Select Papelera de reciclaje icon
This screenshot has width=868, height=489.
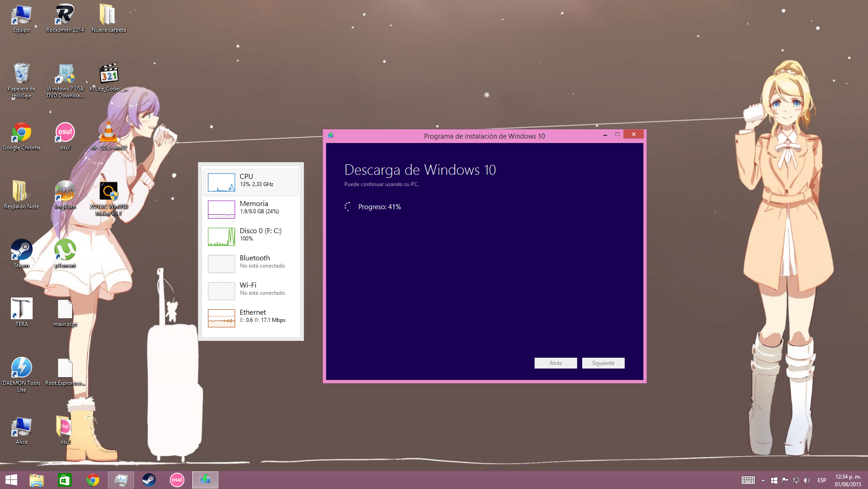tap(21, 81)
